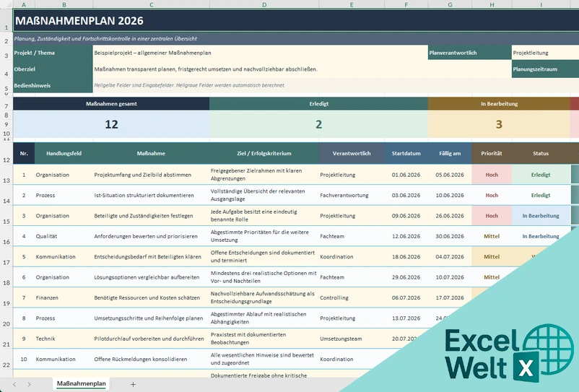Open the Maßnahmenplan sheet tab
The height and width of the screenshot is (392, 579).
tap(82, 384)
